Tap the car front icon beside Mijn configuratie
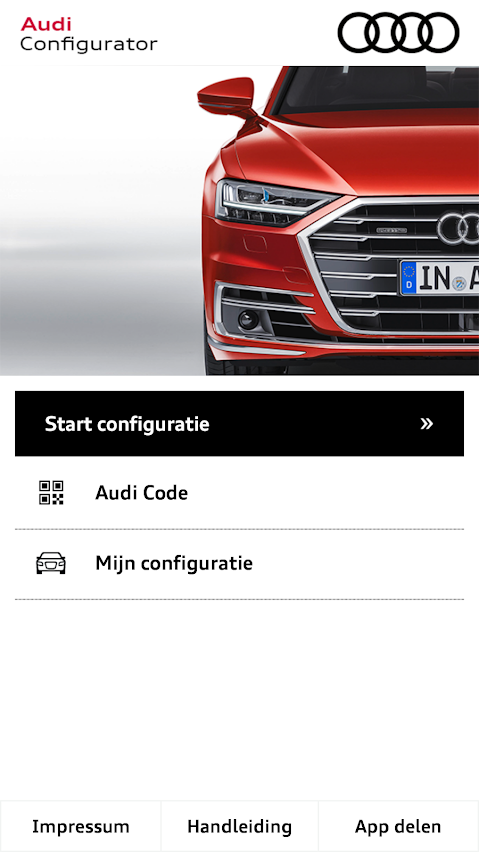 click(x=51, y=563)
